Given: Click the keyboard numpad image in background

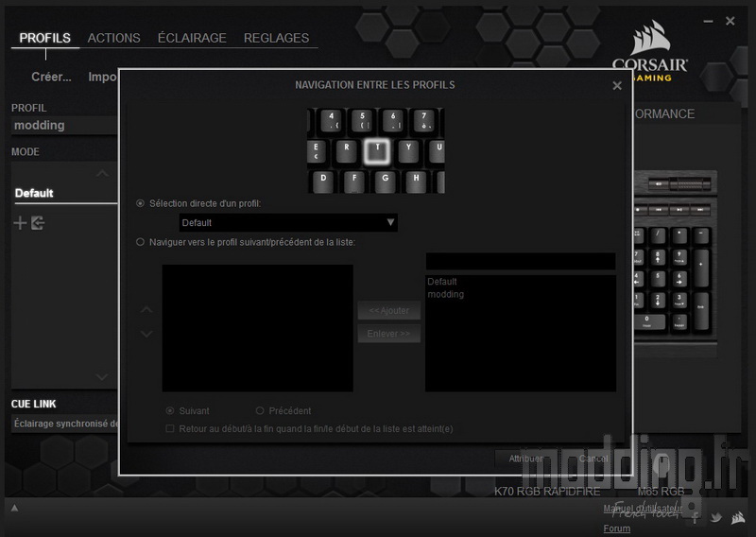Looking at the screenshot, I should [675, 265].
